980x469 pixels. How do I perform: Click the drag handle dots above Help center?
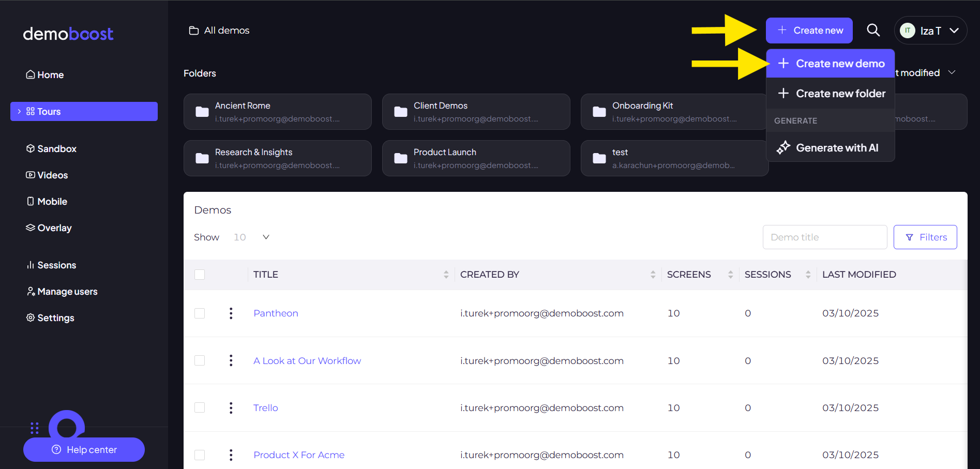tap(35, 428)
